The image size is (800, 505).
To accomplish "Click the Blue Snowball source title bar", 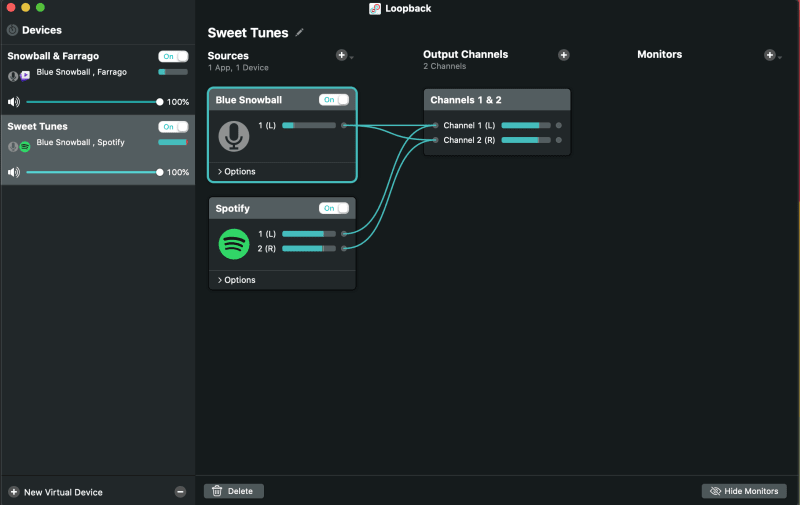I will pyautogui.click(x=282, y=100).
